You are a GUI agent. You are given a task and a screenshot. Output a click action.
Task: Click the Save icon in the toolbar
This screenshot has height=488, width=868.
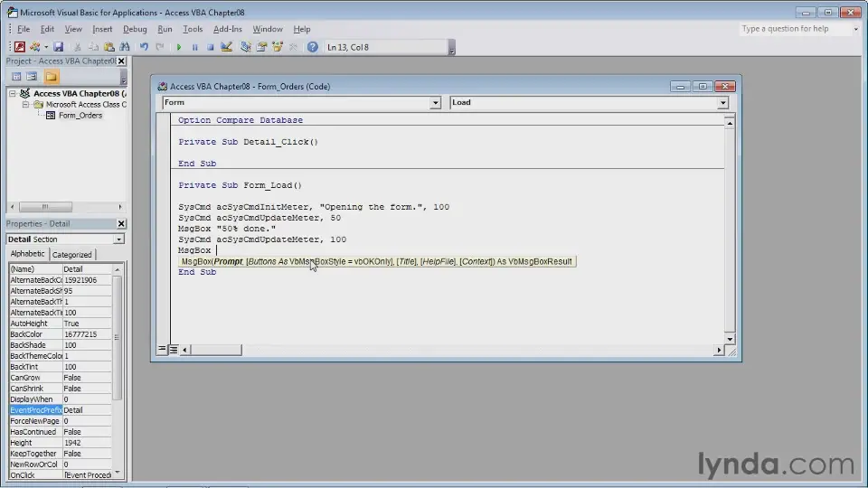tap(58, 47)
